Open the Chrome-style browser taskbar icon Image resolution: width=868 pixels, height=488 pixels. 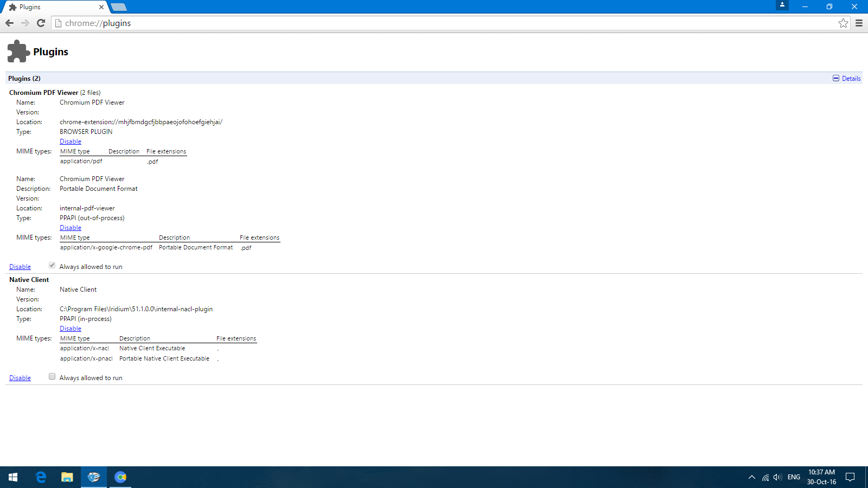(x=120, y=477)
